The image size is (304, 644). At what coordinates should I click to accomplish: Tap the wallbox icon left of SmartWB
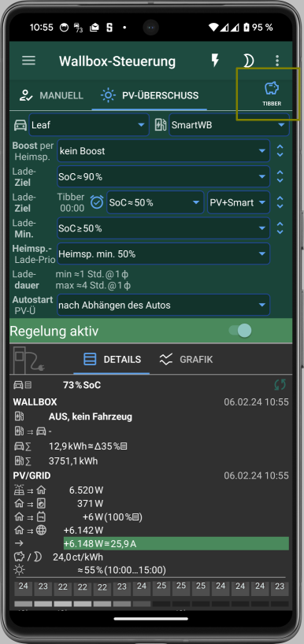pyautogui.click(x=160, y=125)
